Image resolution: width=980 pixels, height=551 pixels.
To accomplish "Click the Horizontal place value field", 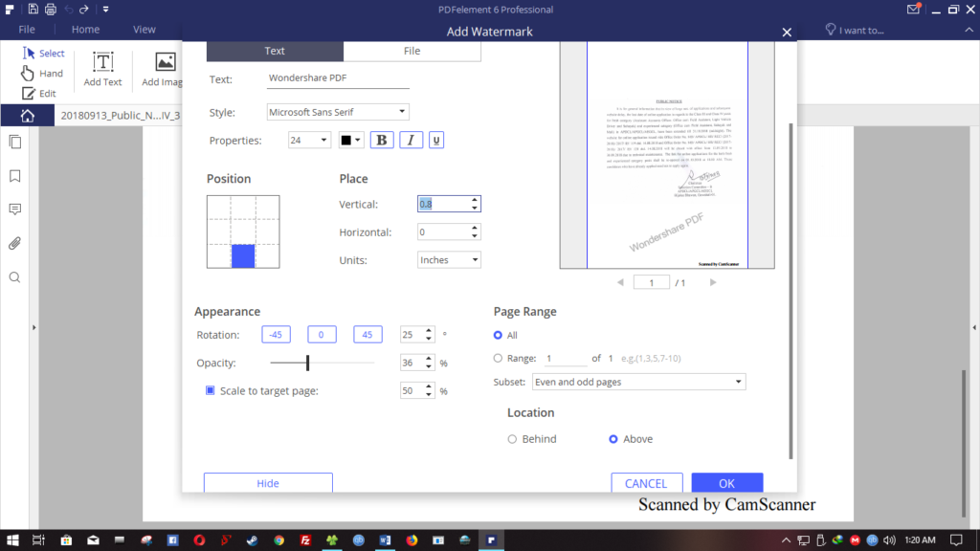I will (443, 231).
